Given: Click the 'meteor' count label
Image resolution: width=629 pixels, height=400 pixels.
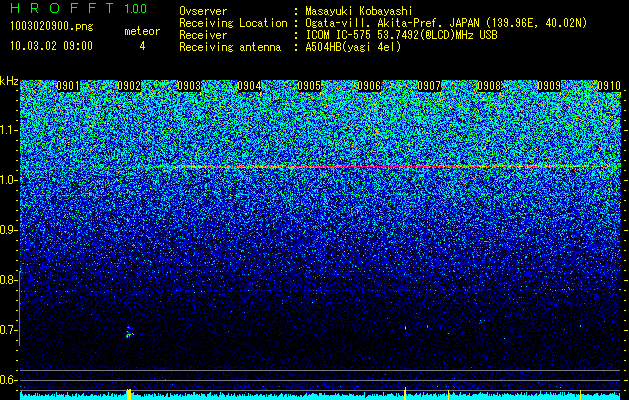Looking at the screenshot, I should 142,31.
